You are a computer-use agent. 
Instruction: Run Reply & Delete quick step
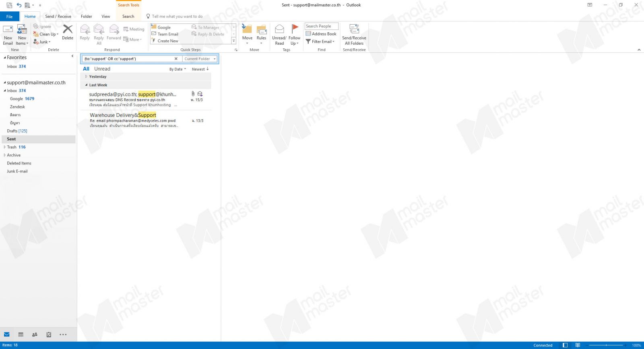(x=208, y=34)
